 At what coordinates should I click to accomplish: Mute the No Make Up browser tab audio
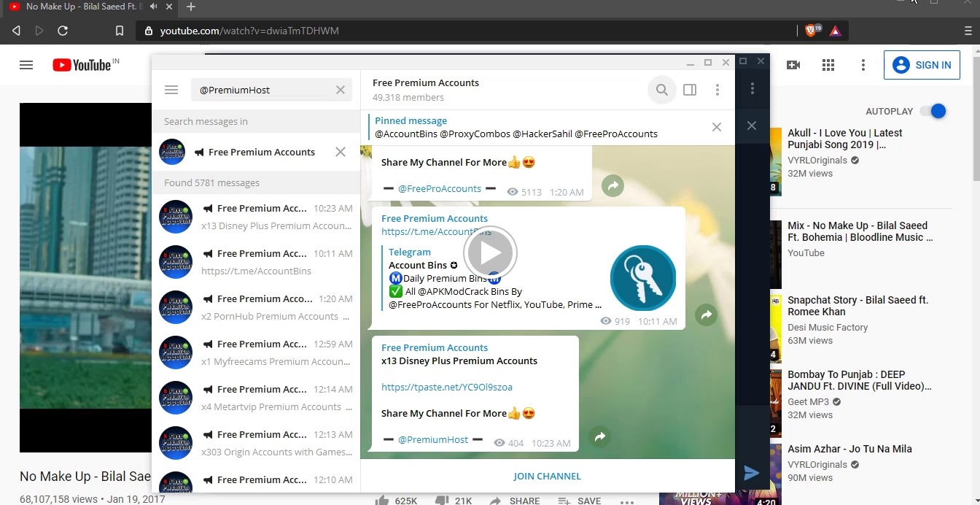coord(154,7)
